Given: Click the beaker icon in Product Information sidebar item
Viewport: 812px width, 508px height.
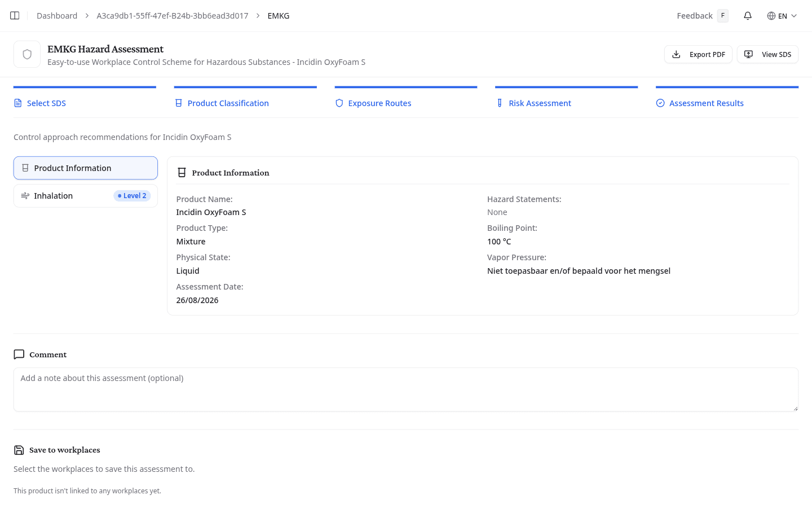Looking at the screenshot, I should pos(25,168).
